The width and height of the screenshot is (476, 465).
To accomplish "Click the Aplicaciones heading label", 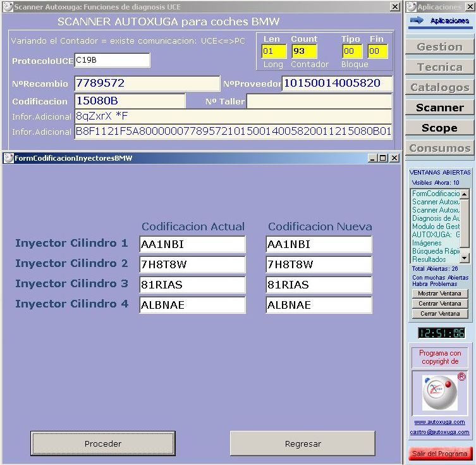I will pos(449,21).
